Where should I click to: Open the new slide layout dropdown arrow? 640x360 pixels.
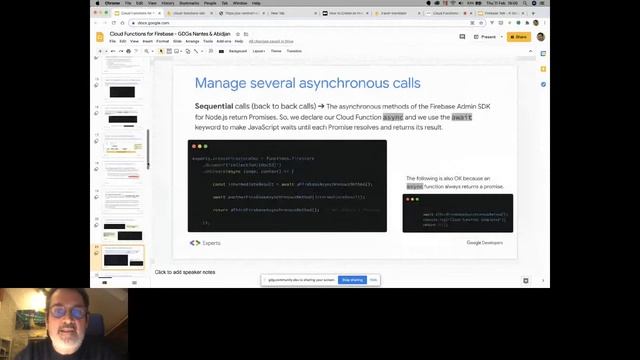click(106, 51)
